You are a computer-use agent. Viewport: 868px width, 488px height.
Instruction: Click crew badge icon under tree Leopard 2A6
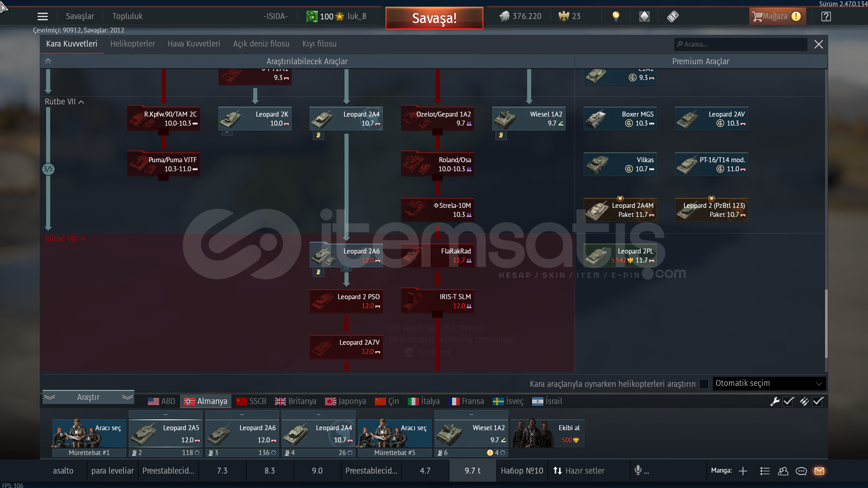coord(318,272)
